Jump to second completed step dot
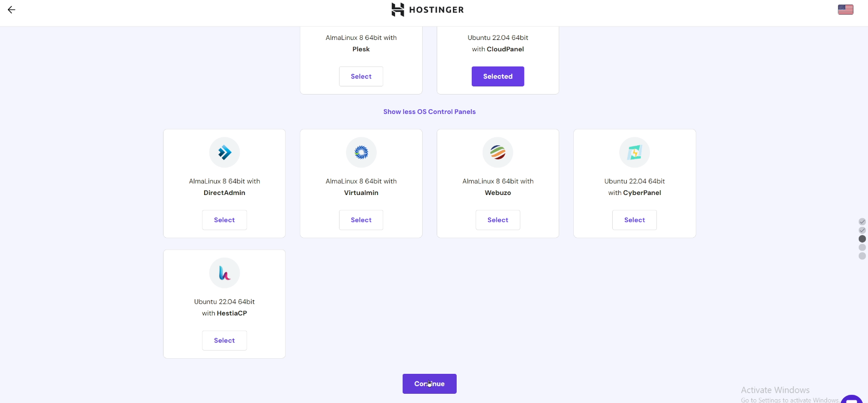 tap(862, 230)
